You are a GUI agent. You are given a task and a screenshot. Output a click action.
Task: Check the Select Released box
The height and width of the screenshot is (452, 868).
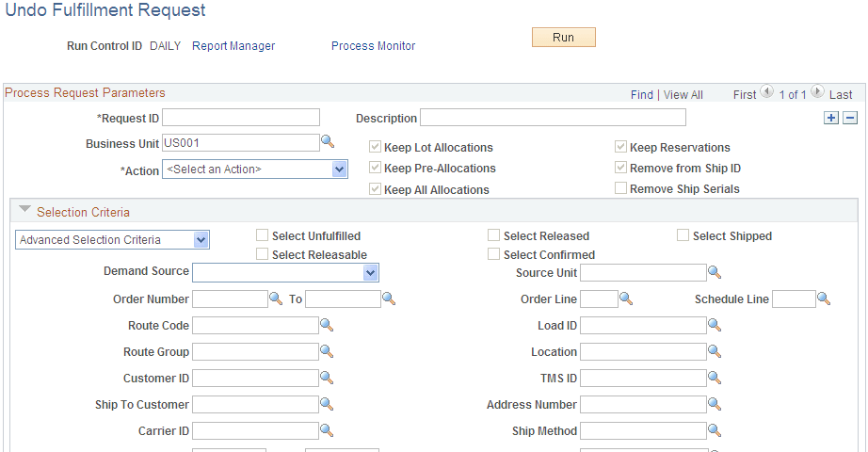coord(494,235)
